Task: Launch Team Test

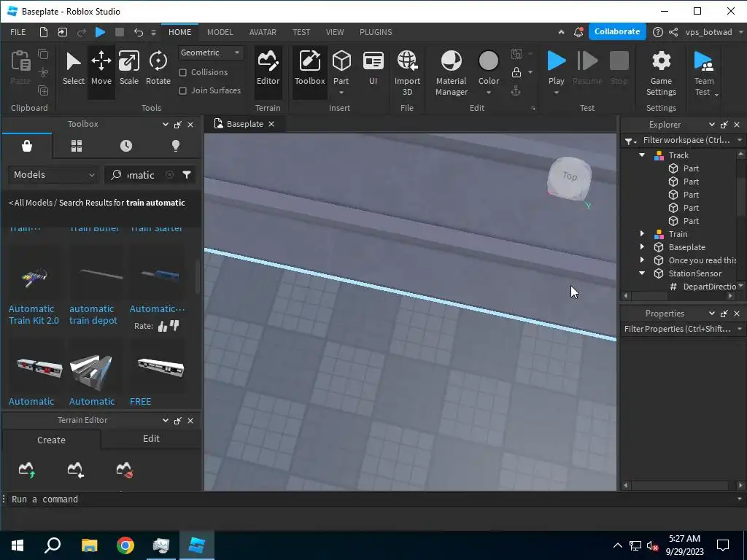Action: 704,74
